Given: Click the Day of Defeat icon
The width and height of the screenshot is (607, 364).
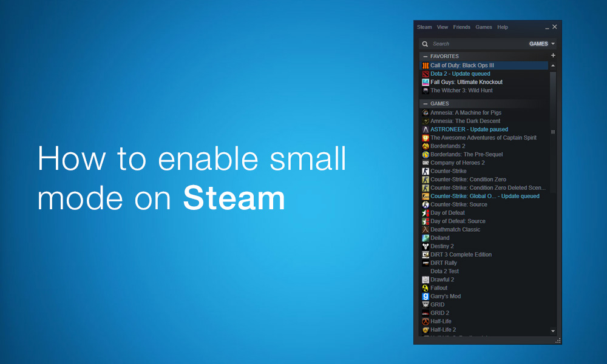Looking at the screenshot, I should (426, 213).
